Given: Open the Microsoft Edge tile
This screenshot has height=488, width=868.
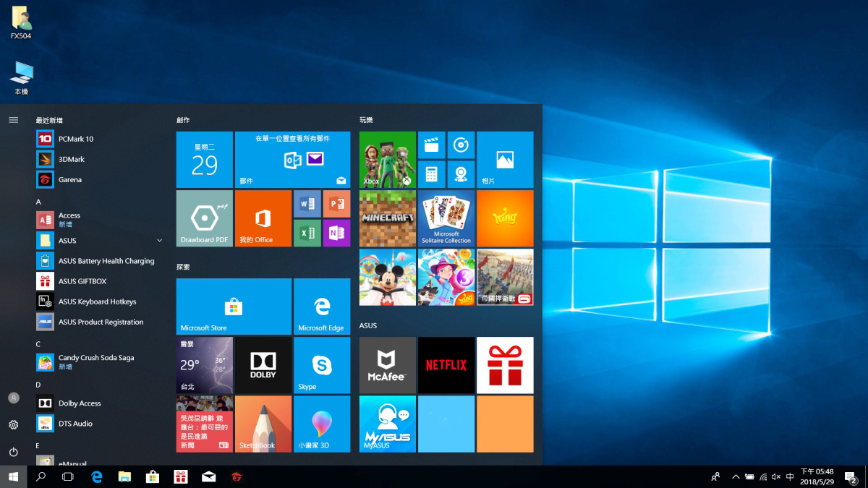Looking at the screenshot, I should [x=322, y=307].
